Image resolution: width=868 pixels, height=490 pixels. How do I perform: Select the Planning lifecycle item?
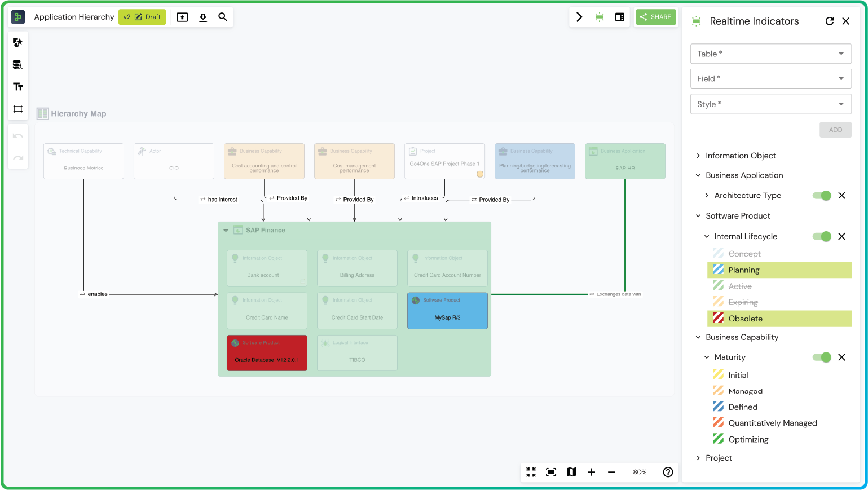[x=743, y=270]
